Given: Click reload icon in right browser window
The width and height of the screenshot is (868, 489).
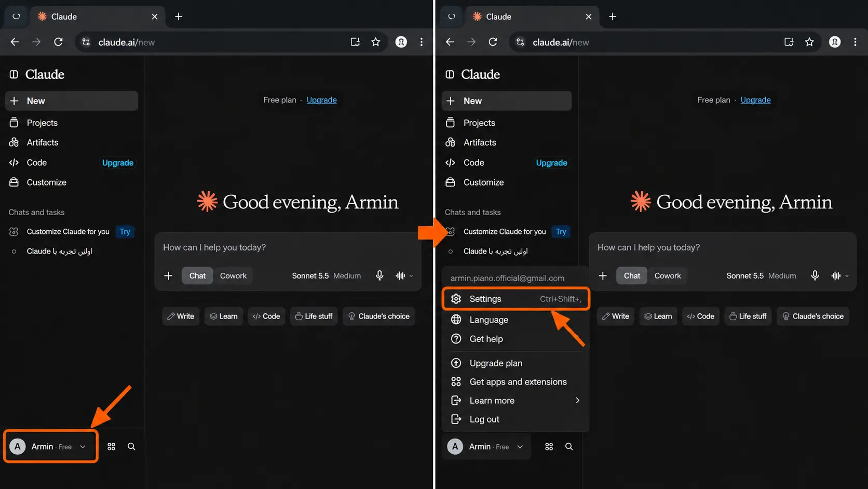Looking at the screenshot, I should click(493, 42).
